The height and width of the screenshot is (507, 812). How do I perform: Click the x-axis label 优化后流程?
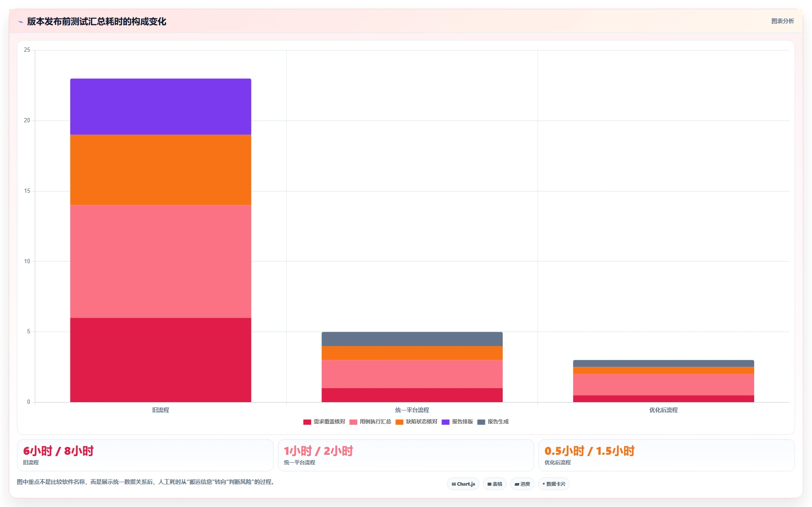click(663, 410)
